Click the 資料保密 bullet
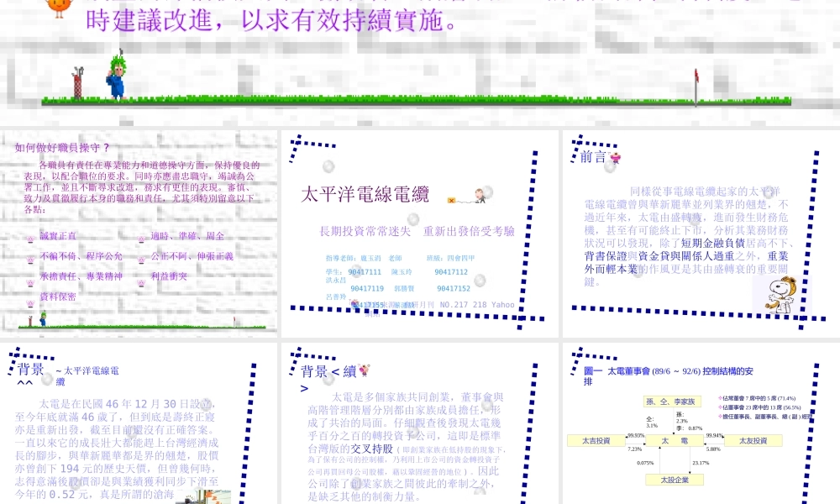 point(58,297)
